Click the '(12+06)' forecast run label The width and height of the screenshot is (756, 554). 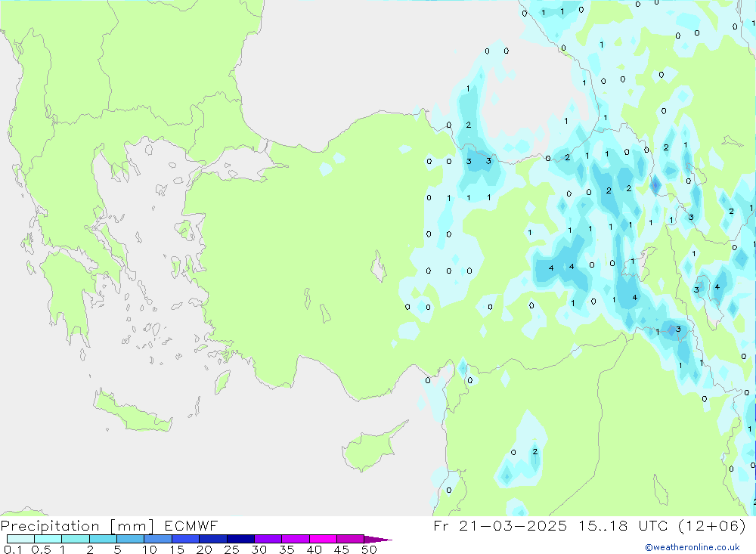(x=712, y=525)
